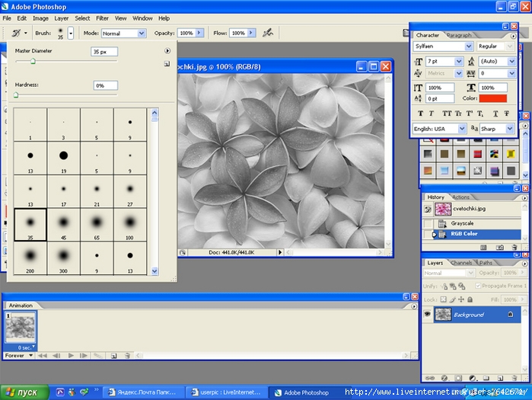Image resolution: width=532 pixels, height=400 pixels.
Task: Delete layer using Layers panel trash icon
Action: (514, 378)
